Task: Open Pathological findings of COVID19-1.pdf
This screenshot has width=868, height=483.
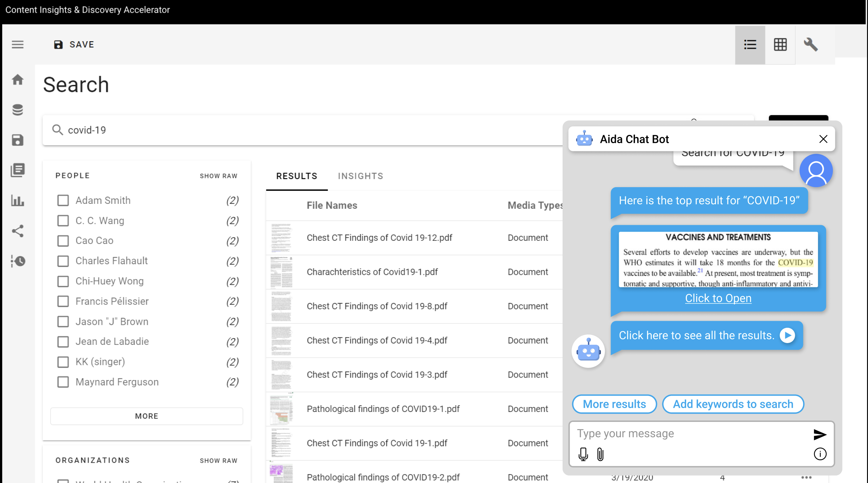Action: pos(383,409)
